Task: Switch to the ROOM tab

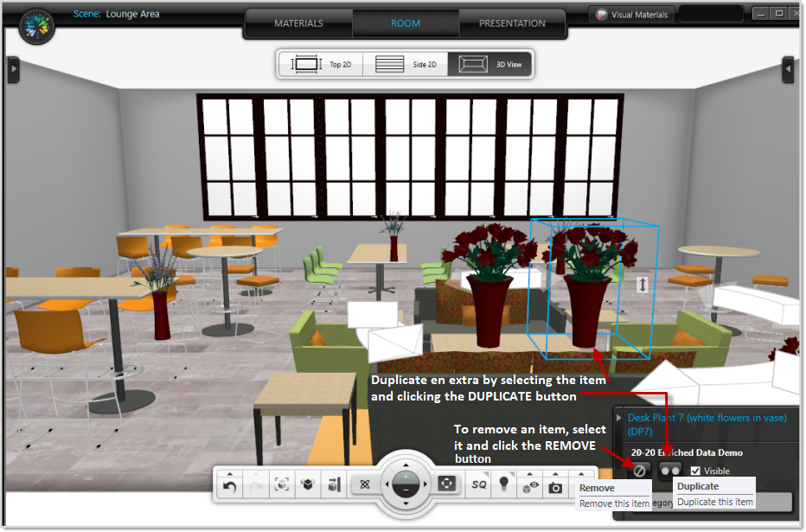Action: (x=406, y=23)
